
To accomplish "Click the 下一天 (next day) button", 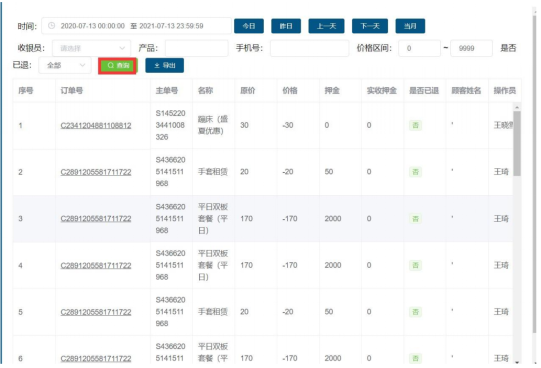I will coord(370,26).
